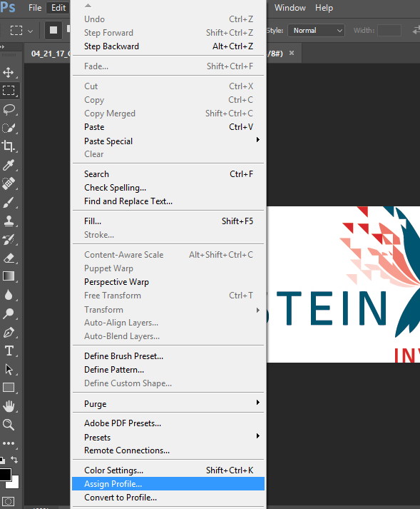Click the Width input field

(x=389, y=31)
